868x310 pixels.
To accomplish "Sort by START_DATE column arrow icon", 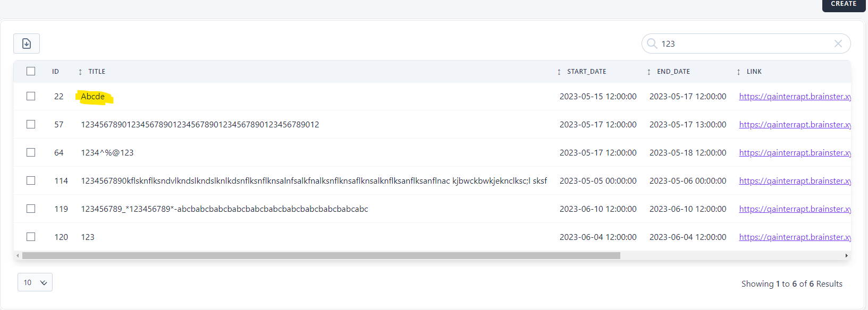I will [559, 72].
